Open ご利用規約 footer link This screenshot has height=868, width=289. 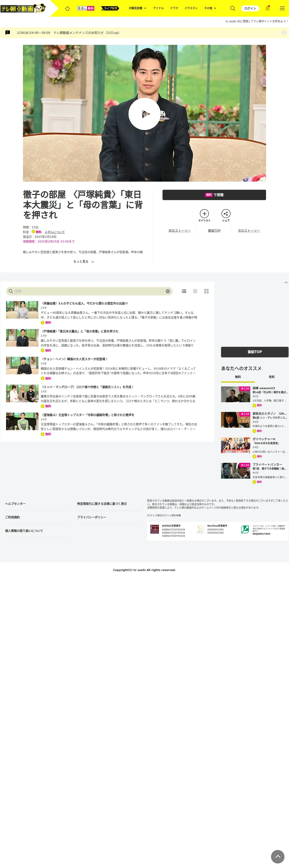click(x=12, y=517)
